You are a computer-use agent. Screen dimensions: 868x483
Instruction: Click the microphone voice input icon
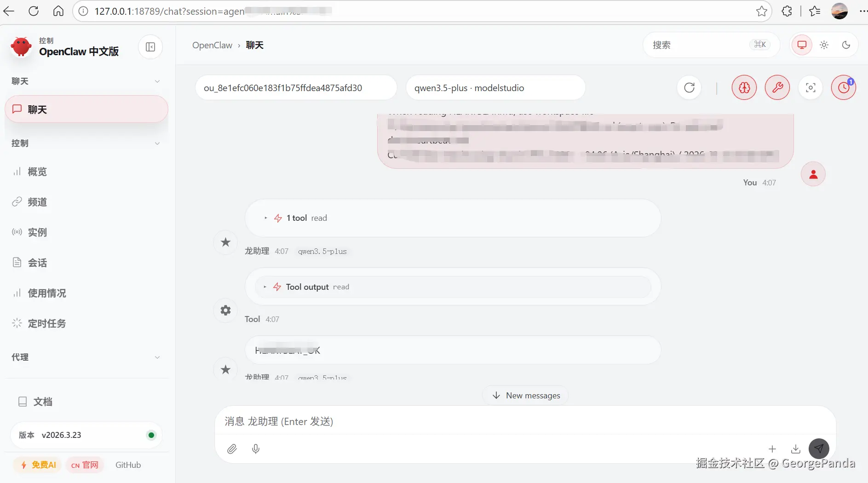click(256, 449)
